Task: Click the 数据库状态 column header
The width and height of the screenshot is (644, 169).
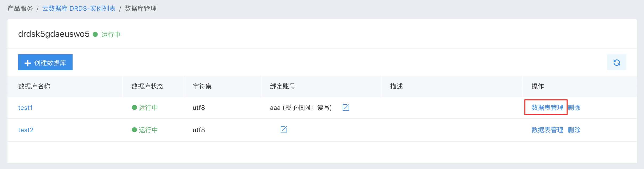Action: click(147, 86)
